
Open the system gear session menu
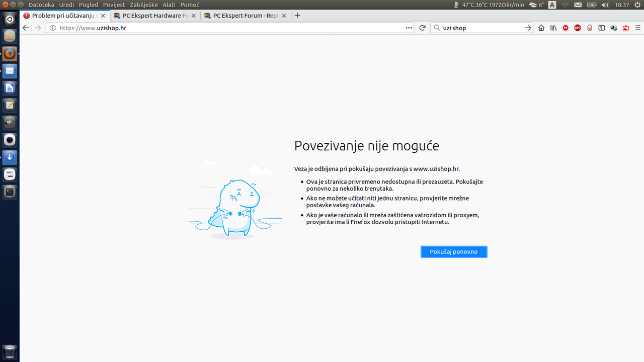tap(637, 5)
